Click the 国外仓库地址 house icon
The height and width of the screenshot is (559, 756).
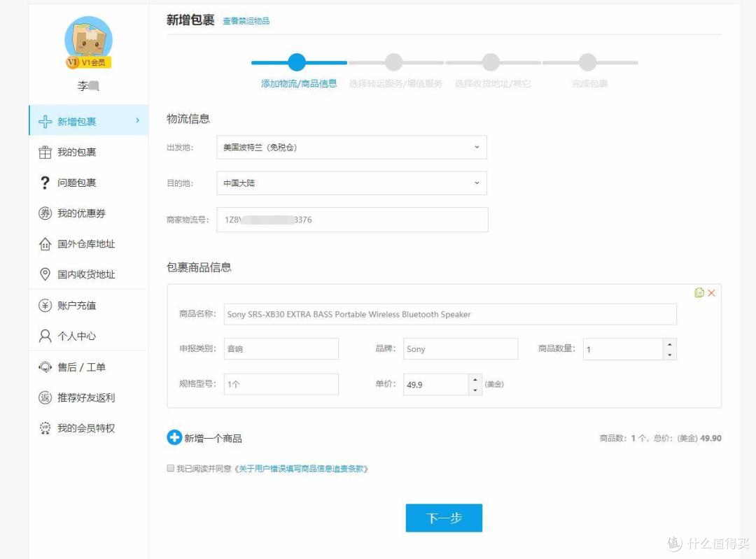point(45,244)
